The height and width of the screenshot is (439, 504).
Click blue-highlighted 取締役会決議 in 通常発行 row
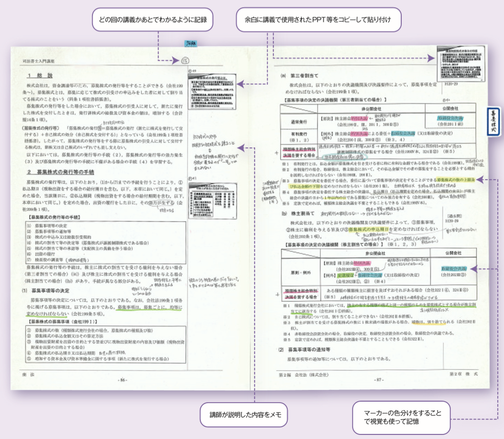click(x=449, y=118)
